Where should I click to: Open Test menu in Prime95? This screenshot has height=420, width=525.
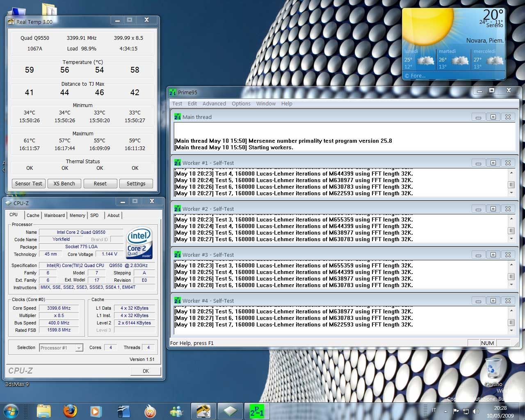tap(177, 104)
